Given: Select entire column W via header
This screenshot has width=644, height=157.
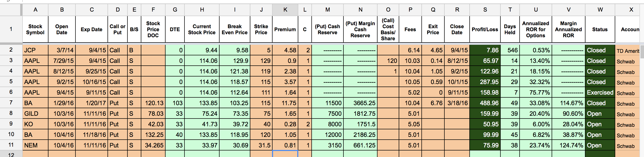Looking at the screenshot, I should pyautogui.click(x=600, y=10).
